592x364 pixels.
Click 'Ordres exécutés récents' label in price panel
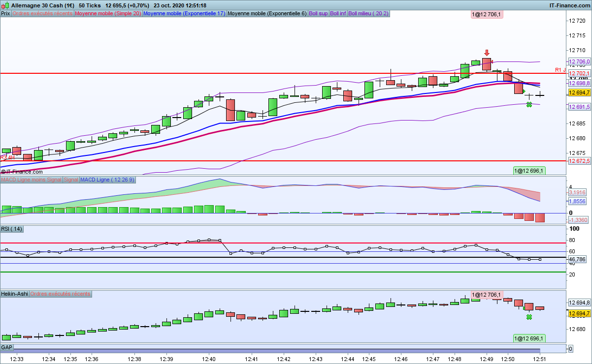[x=42, y=14]
